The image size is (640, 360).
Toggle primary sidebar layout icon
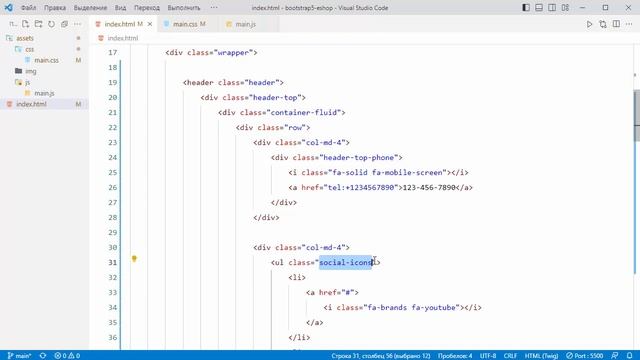pyautogui.click(x=526, y=8)
